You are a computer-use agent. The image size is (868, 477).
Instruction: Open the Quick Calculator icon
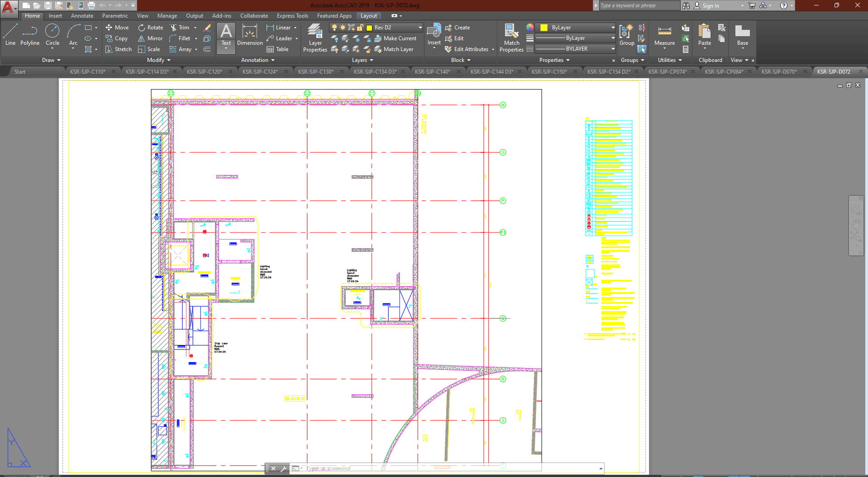686,49
